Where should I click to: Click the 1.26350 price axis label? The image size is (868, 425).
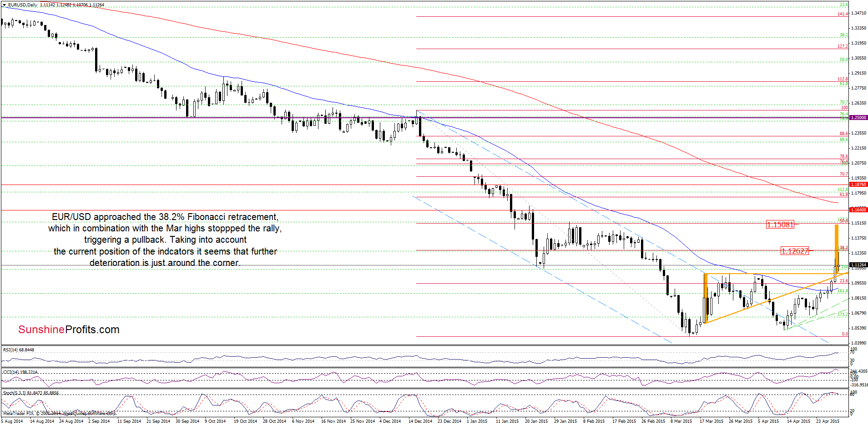pos(859,103)
